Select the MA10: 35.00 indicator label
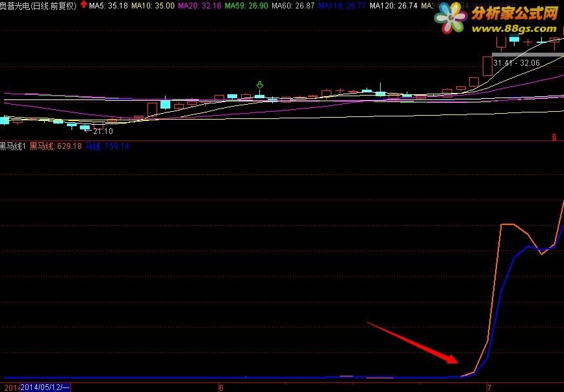This screenshot has height=392, width=564. 153,5
